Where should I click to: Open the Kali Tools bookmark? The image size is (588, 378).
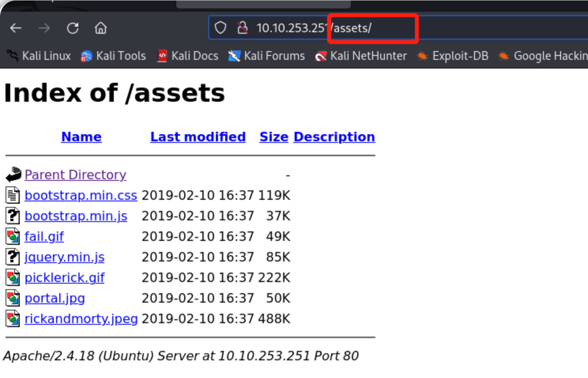point(113,56)
